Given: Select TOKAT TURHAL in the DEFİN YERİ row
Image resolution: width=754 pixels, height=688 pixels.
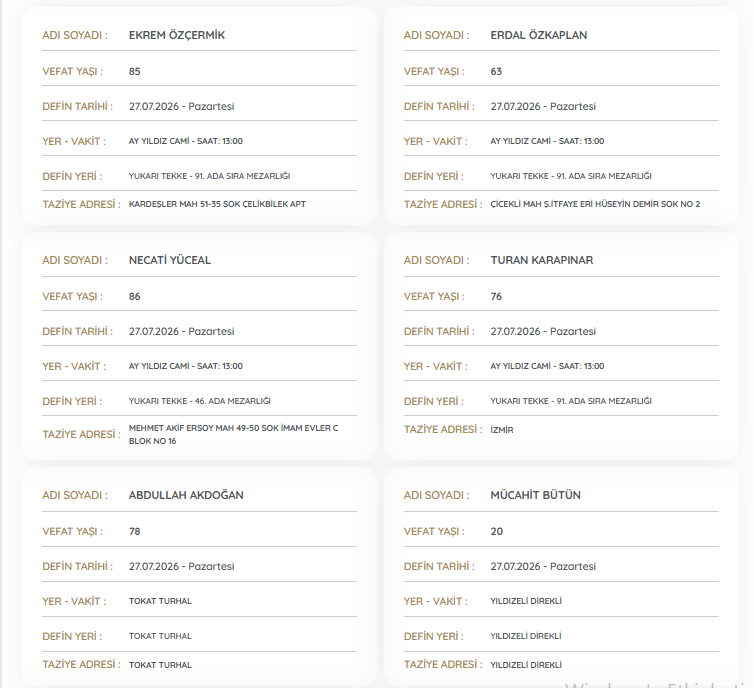Looking at the screenshot, I should [160, 636].
